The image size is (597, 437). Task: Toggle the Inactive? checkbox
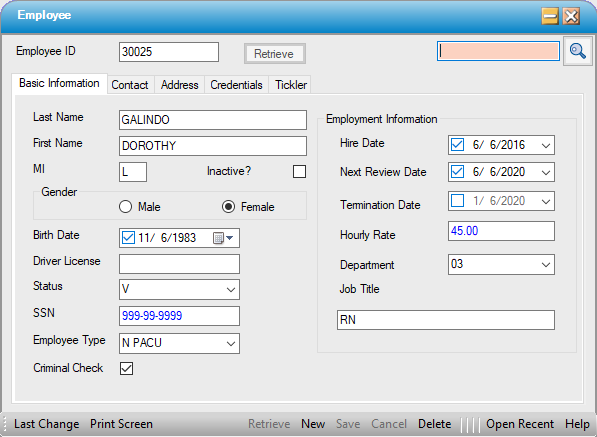(x=299, y=171)
